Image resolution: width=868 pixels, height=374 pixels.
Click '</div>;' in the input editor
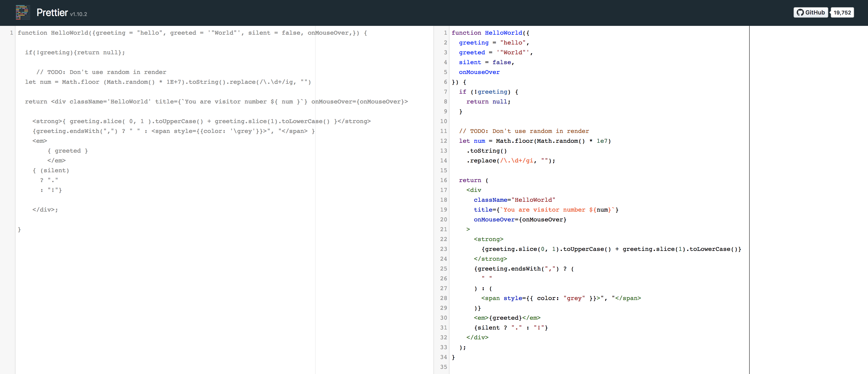[45, 210]
